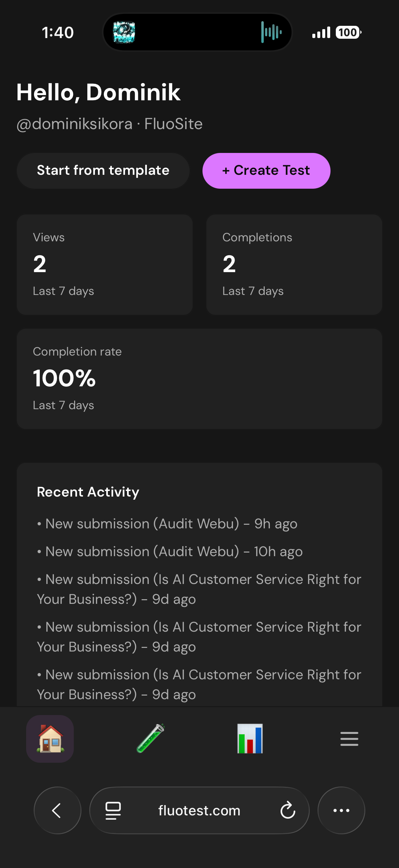Tap the back chevron in the browser bar
Image resolution: width=399 pixels, height=868 pixels.
point(57,811)
